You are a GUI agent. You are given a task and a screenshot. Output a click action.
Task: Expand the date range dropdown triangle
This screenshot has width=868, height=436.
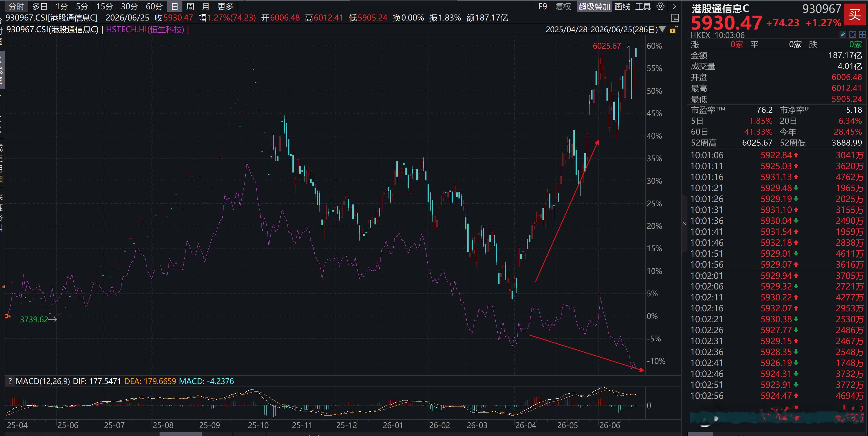tap(663, 29)
